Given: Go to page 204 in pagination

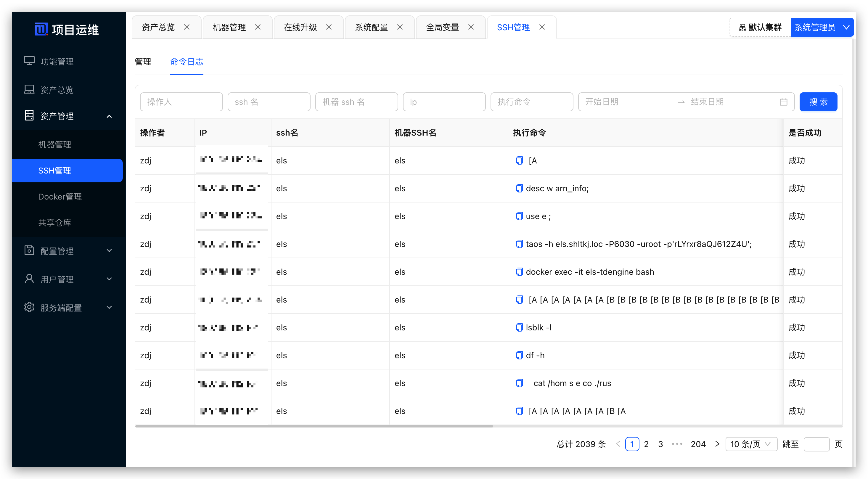Looking at the screenshot, I should 698,444.
